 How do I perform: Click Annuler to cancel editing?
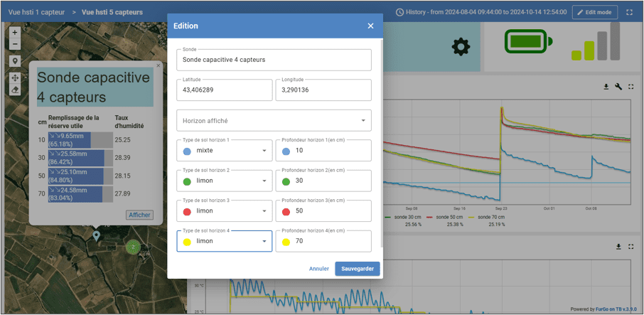319,269
